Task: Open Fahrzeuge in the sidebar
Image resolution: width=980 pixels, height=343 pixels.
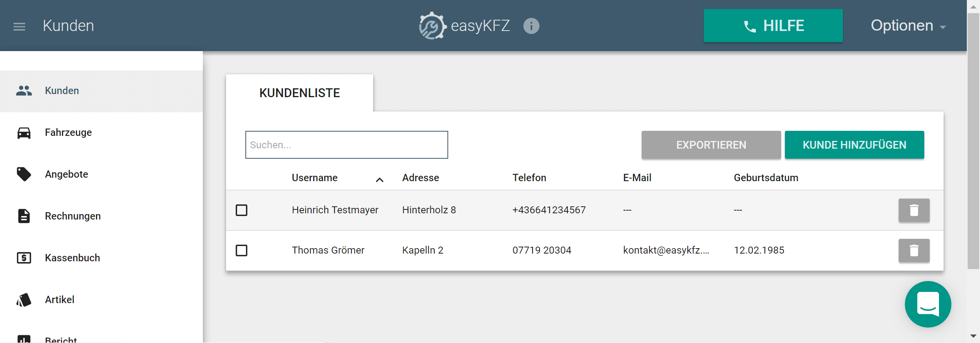Action: (x=101, y=133)
